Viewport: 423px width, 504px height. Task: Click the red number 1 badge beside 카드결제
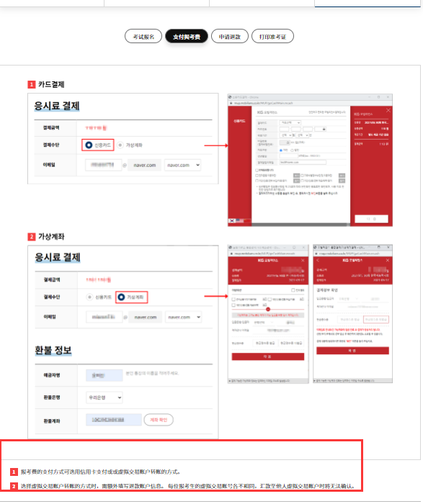click(32, 84)
